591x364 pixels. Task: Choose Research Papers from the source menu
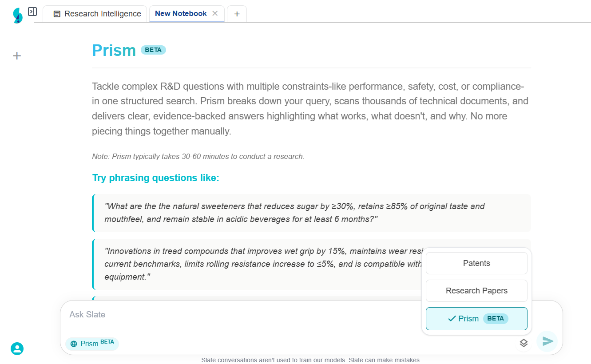click(x=476, y=291)
